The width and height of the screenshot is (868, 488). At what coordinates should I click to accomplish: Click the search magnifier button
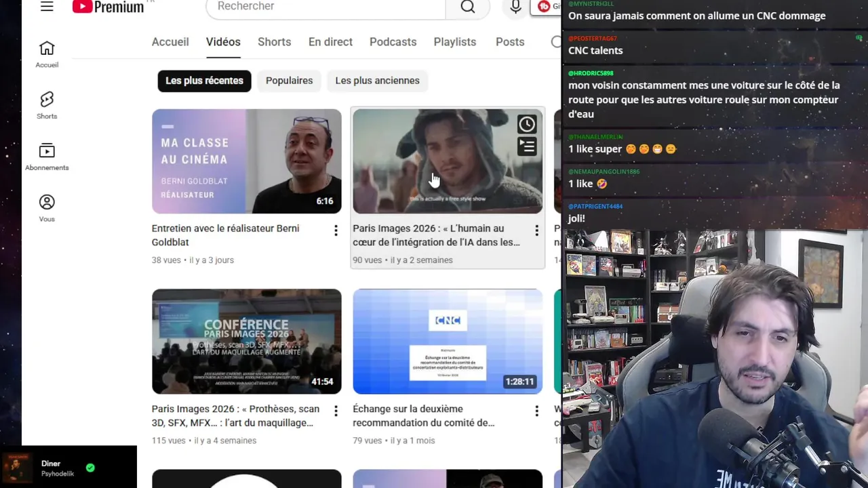click(468, 7)
